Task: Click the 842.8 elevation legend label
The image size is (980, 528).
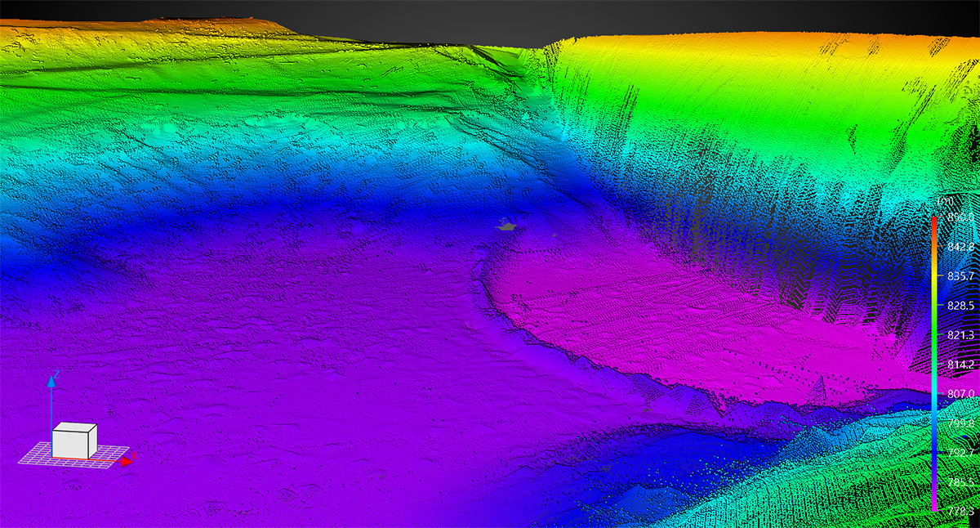Action: 961,247
